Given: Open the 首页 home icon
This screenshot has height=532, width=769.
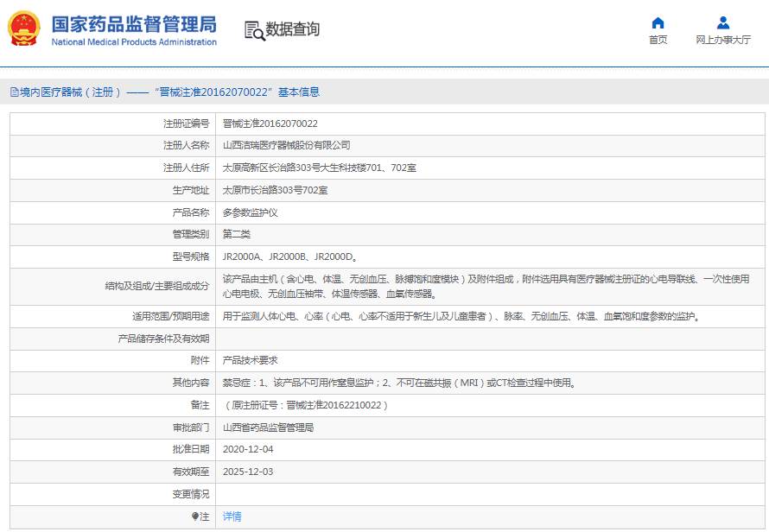Looking at the screenshot, I should (x=658, y=22).
